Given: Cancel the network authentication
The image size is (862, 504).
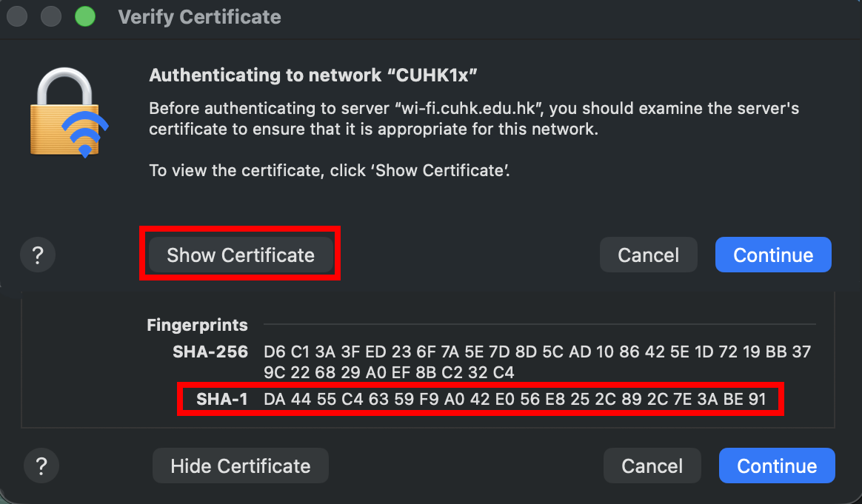Looking at the screenshot, I should tap(648, 255).
